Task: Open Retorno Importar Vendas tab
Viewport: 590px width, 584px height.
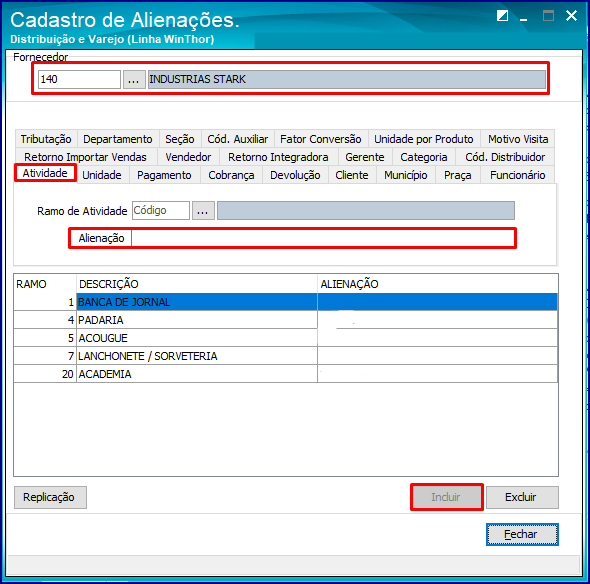Action: (x=85, y=157)
